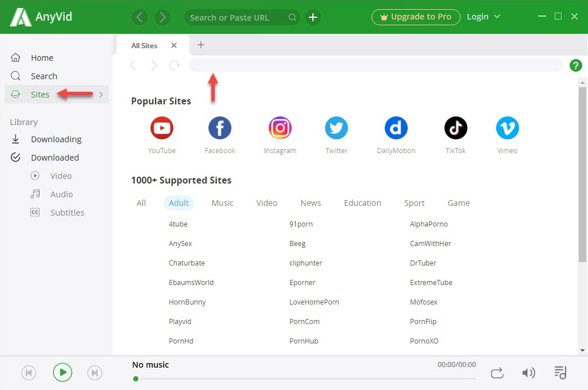Mute the player volume
Viewport: 588px width, 390px height.
528,373
